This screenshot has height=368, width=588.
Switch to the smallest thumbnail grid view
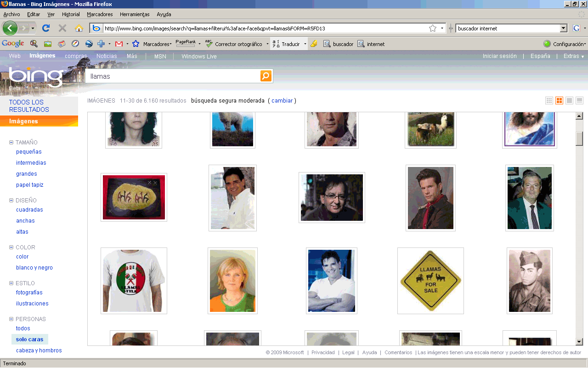(549, 101)
